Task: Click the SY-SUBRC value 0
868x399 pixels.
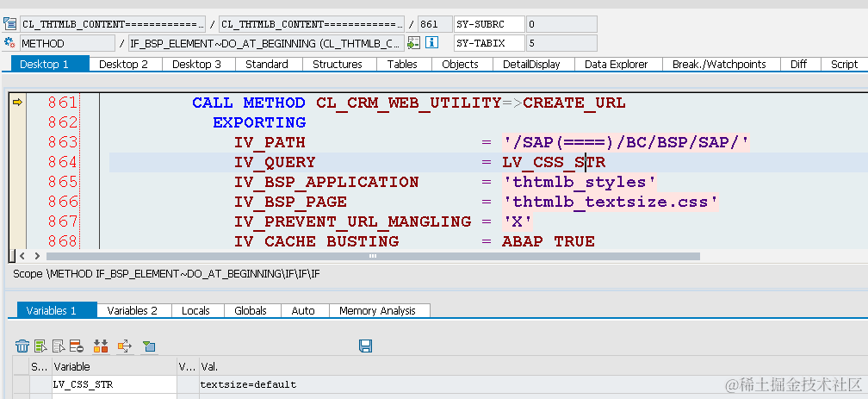Action: (x=561, y=24)
